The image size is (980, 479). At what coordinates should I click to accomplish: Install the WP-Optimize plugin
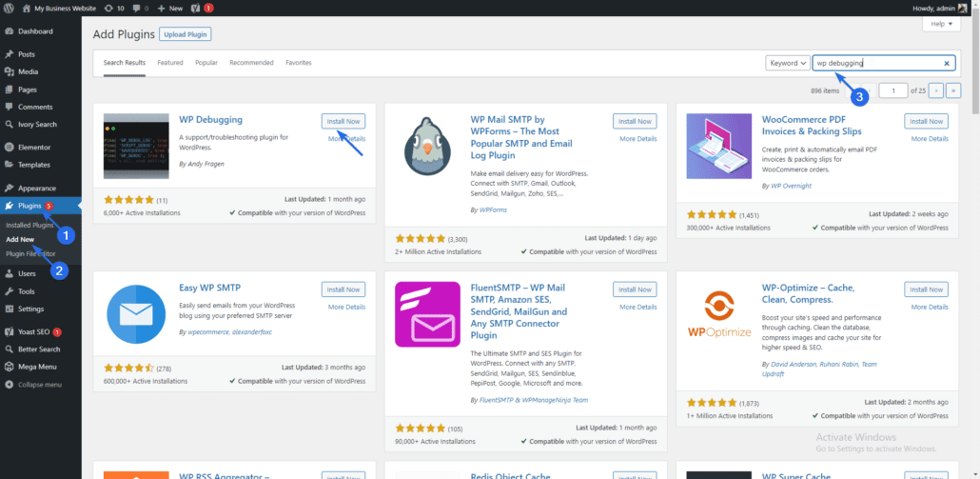pyautogui.click(x=927, y=289)
